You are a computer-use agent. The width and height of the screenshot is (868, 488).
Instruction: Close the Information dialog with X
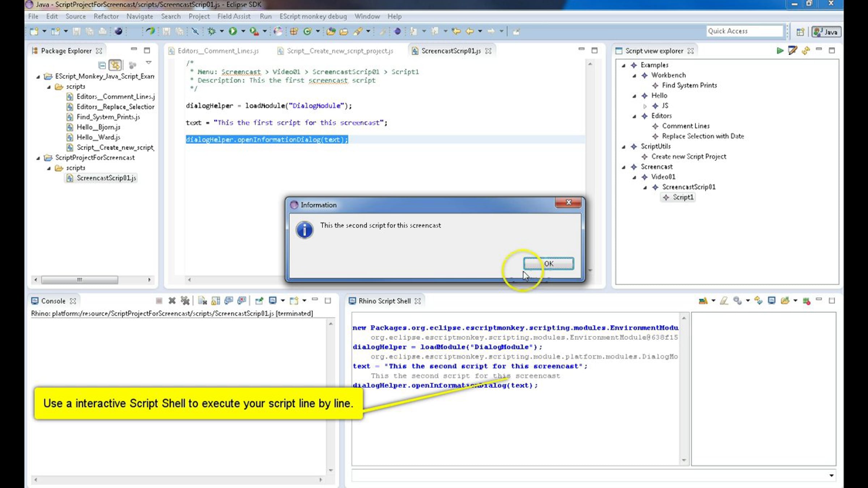(x=568, y=202)
